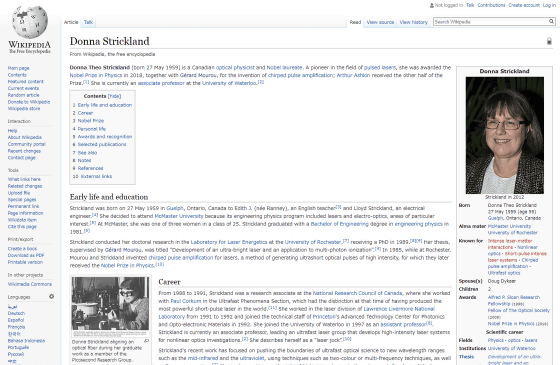Open Page information link
Screen dimensions: 560x365
pyautogui.click(x=25, y=213)
